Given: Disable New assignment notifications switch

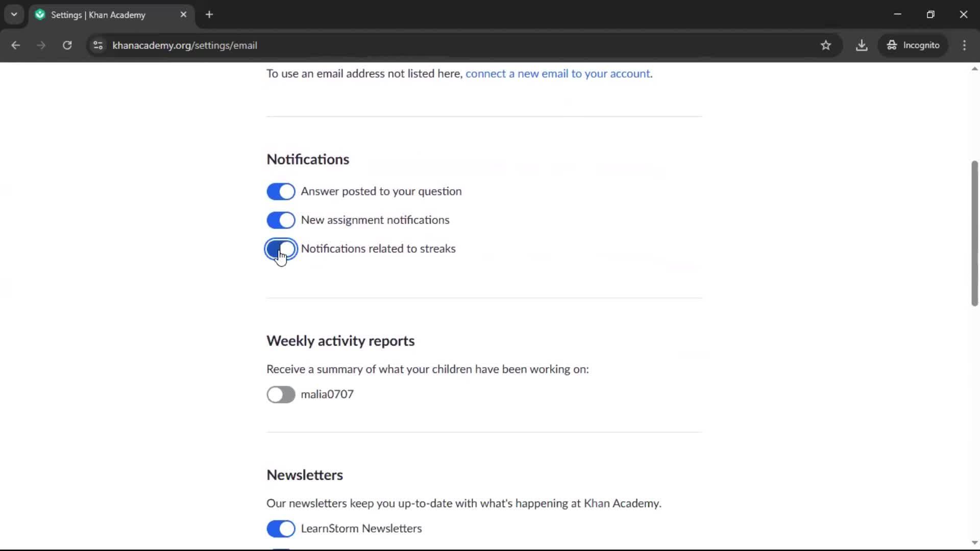Looking at the screenshot, I should pyautogui.click(x=281, y=220).
